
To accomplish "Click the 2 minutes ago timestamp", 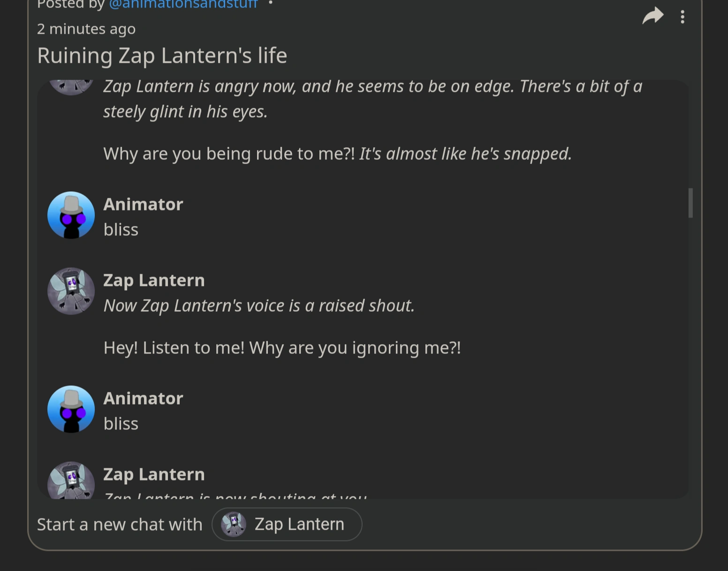I will click(x=86, y=29).
